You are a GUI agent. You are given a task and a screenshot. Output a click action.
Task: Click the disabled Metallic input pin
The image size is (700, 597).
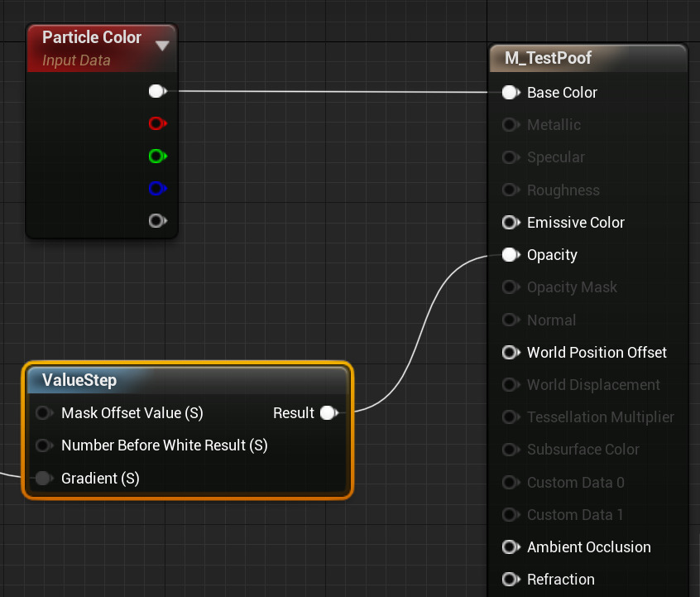click(510, 125)
